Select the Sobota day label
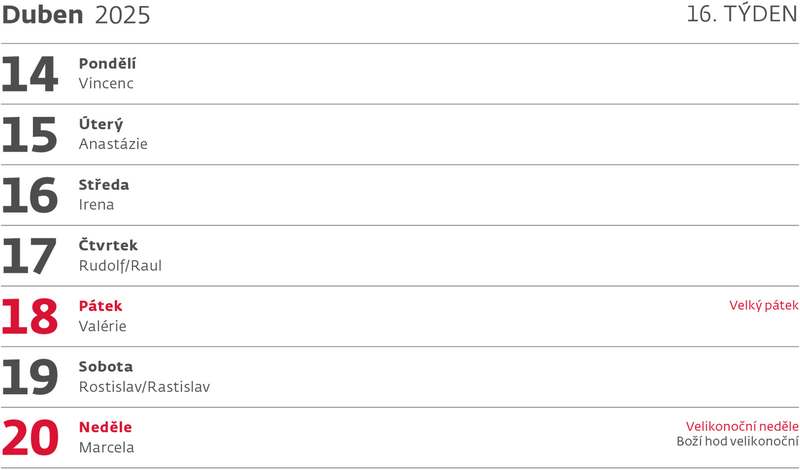This screenshot has height=470, width=800. coord(106,367)
